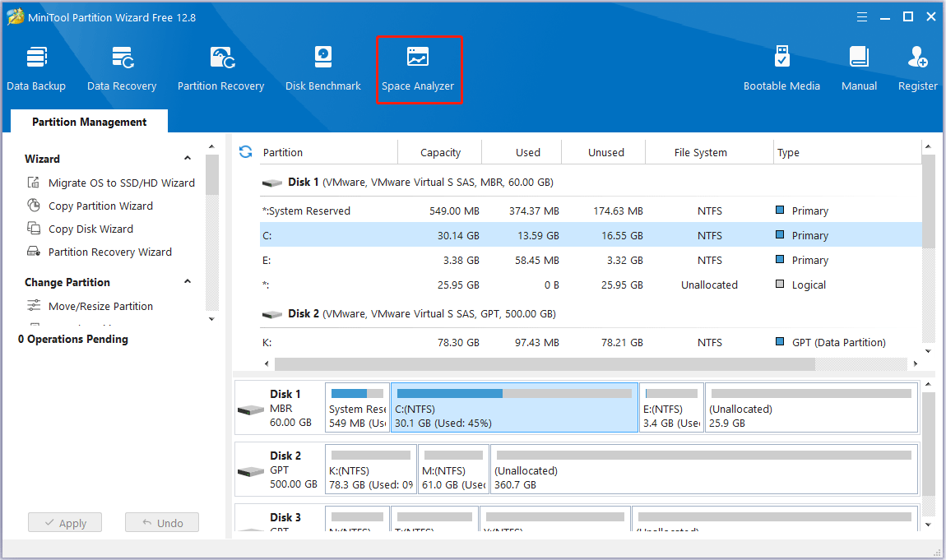
Task: Select System Reserved partition row
Action: coord(591,211)
